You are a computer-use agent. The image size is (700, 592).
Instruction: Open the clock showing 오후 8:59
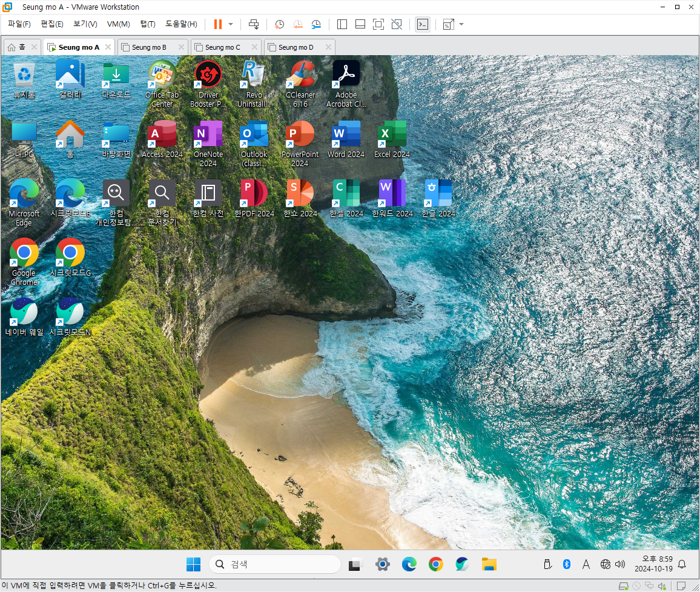click(x=653, y=564)
